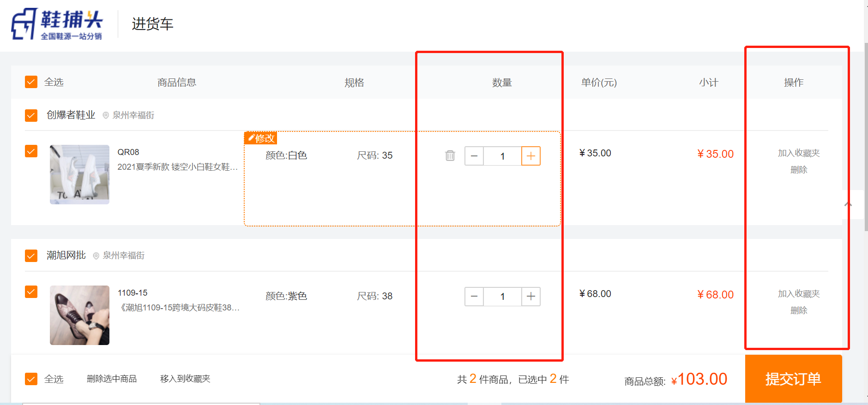Screen dimensions: 868x405
Task: Submit order with 提交订单 button
Action: point(793,379)
